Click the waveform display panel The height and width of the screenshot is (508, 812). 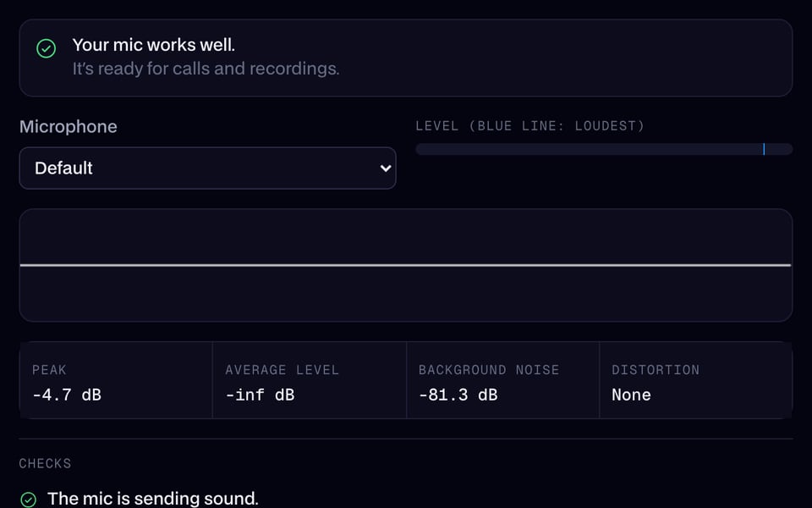(x=406, y=265)
